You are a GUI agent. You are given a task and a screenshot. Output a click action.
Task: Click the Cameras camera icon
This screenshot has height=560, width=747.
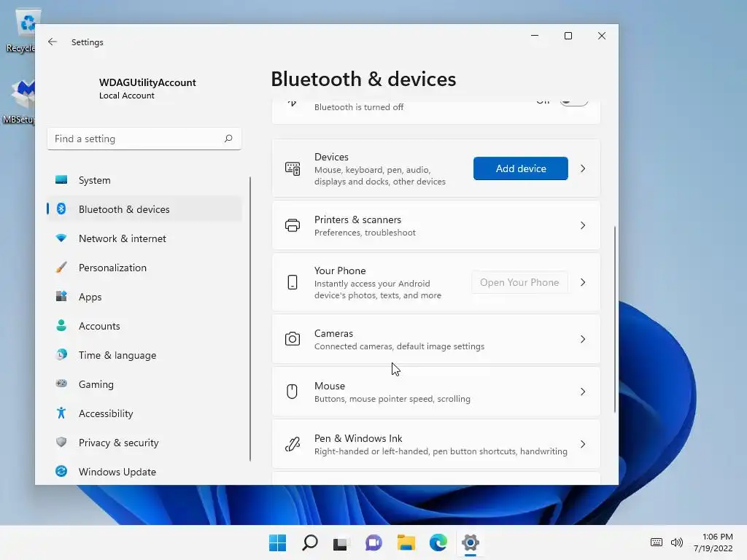coord(293,339)
